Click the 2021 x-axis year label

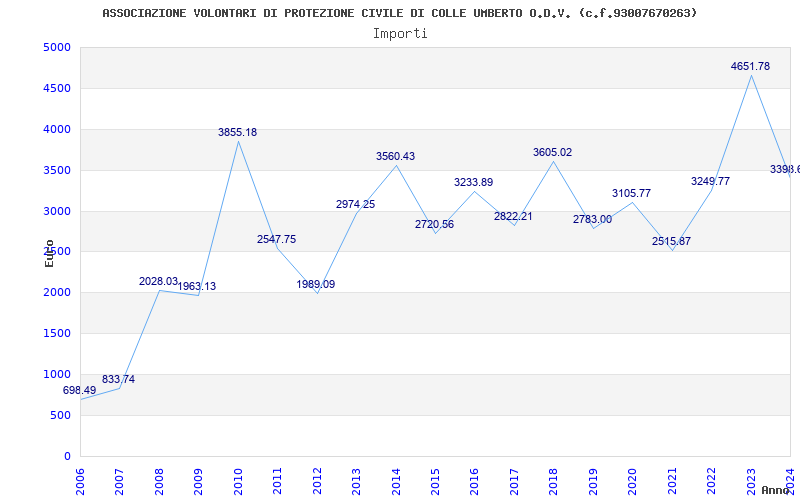coord(672,482)
